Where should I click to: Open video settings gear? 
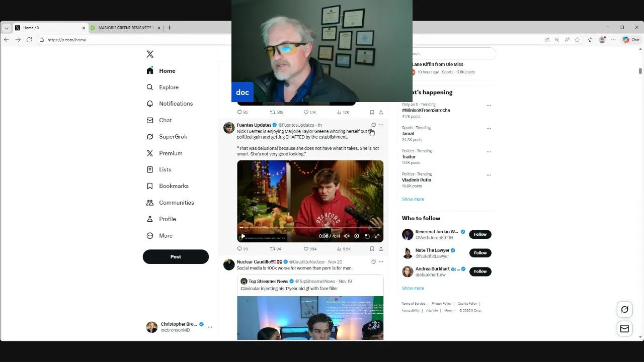click(357, 236)
